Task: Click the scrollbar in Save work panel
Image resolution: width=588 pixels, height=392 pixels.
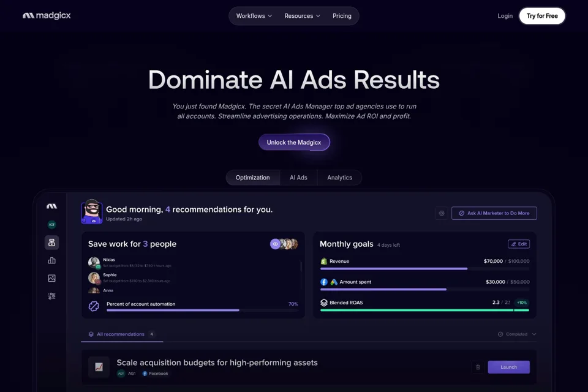Action: [x=300, y=266]
